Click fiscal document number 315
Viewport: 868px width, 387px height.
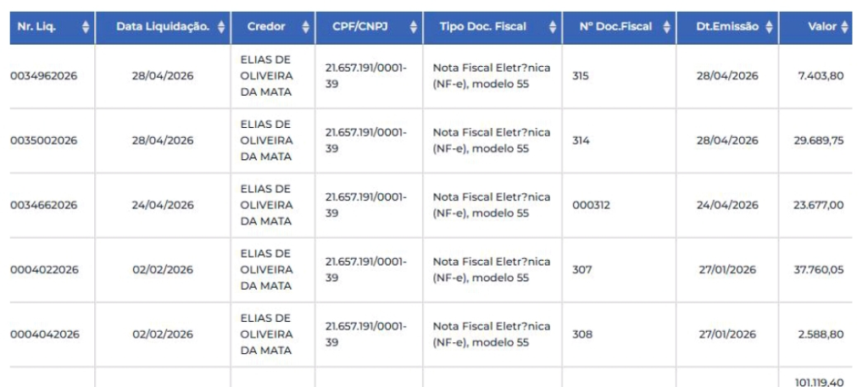(x=581, y=76)
